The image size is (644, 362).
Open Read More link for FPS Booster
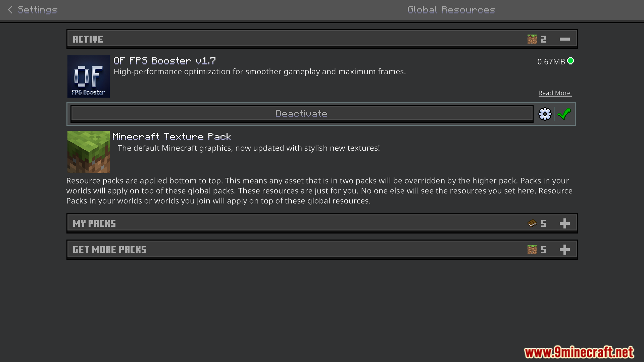[x=555, y=93]
